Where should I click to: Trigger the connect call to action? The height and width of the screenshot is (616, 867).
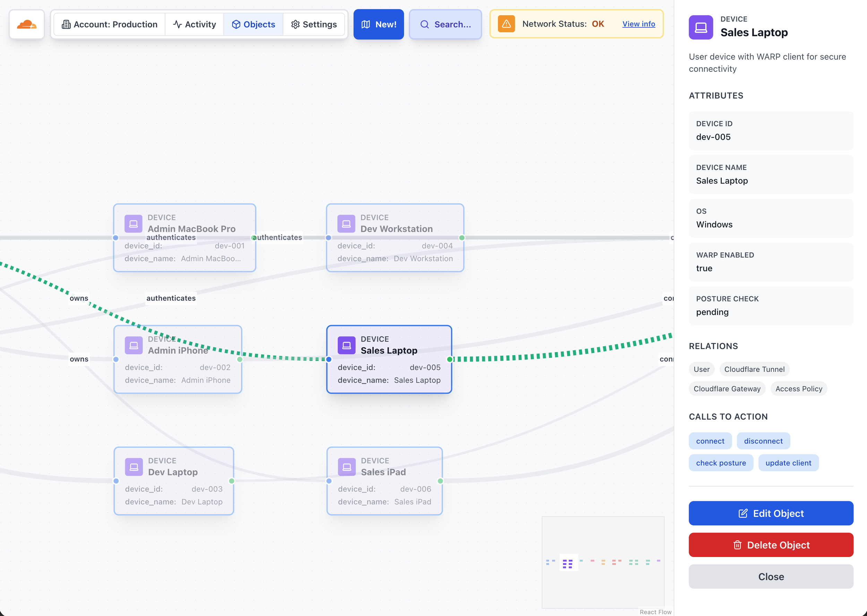pyautogui.click(x=710, y=441)
